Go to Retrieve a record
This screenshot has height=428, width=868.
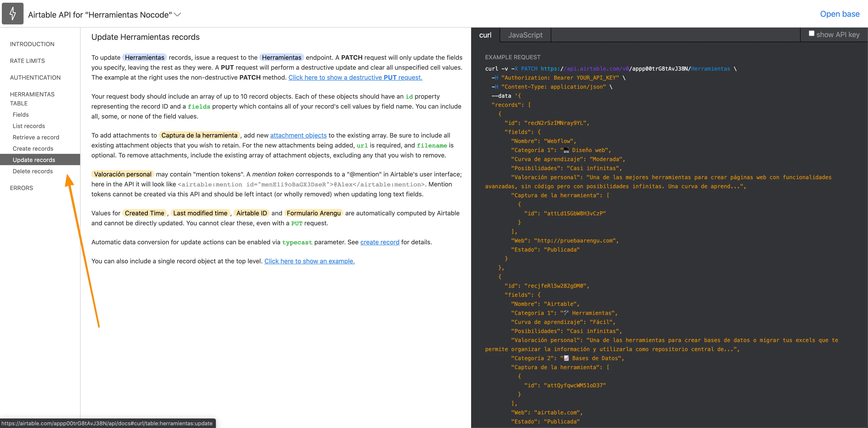(x=36, y=137)
